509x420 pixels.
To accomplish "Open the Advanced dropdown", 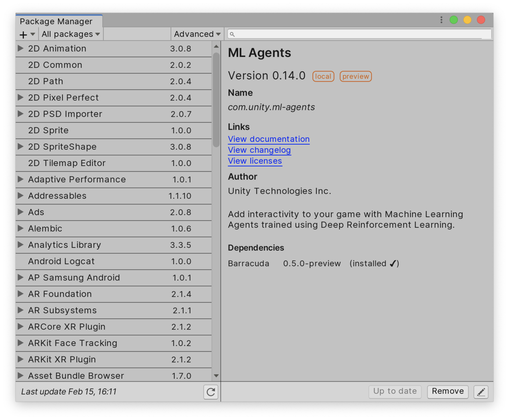I will click(x=196, y=34).
